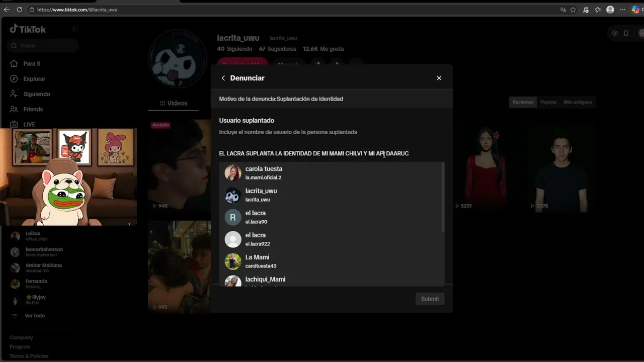Click the La Mami profile avatar
Screen dimensions: 644x362
[233, 261]
